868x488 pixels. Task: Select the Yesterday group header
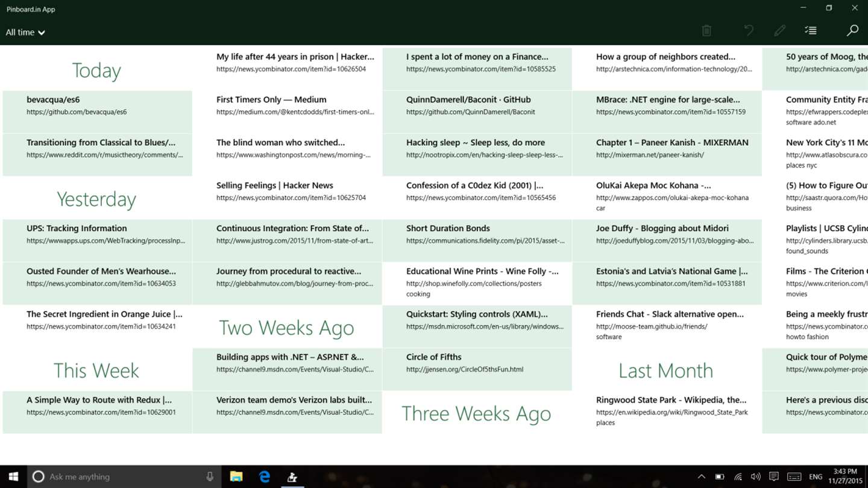(96, 199)
